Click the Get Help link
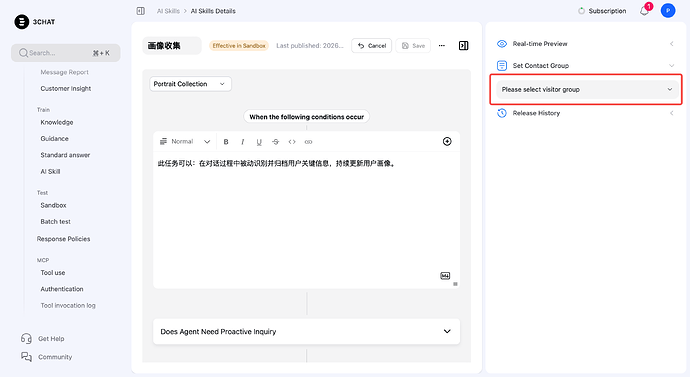The image size is (690, 377). click(x=51, y=339)
